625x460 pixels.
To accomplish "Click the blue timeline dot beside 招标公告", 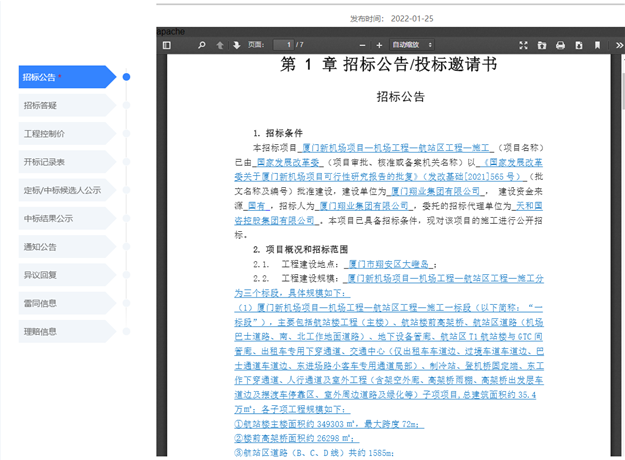I will pyautogui.click(x=126, y=77).
